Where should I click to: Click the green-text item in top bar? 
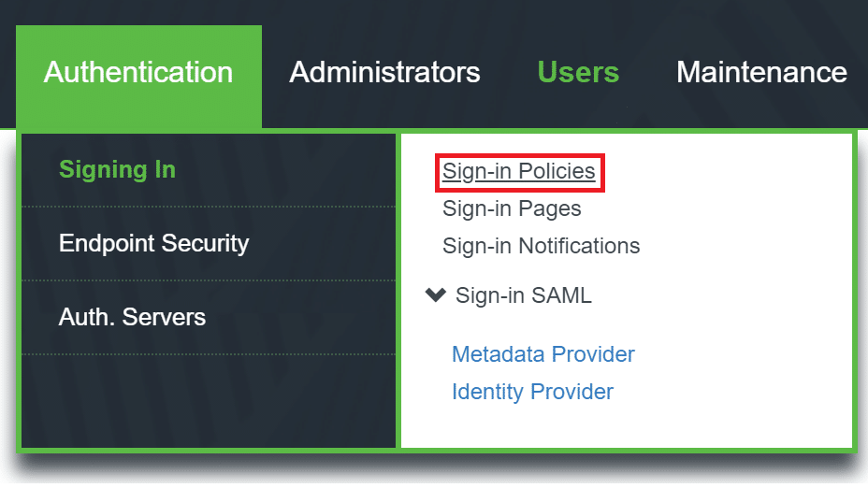pos(578,73)
